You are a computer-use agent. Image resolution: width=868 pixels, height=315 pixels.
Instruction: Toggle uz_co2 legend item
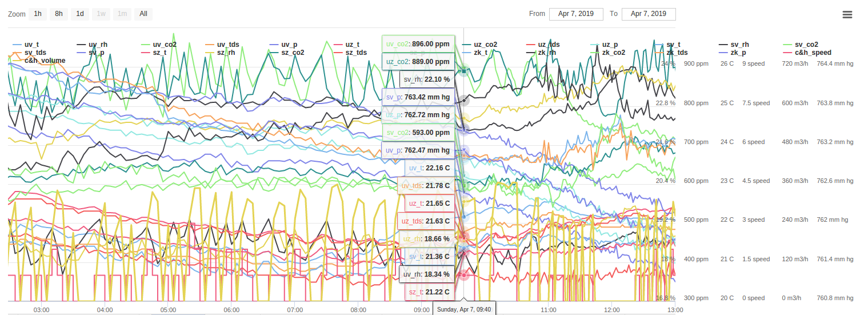[x=479, y=44]
